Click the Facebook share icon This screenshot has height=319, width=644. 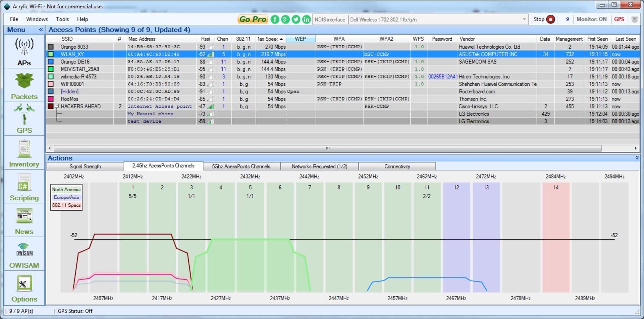click(x=275, y=19)
